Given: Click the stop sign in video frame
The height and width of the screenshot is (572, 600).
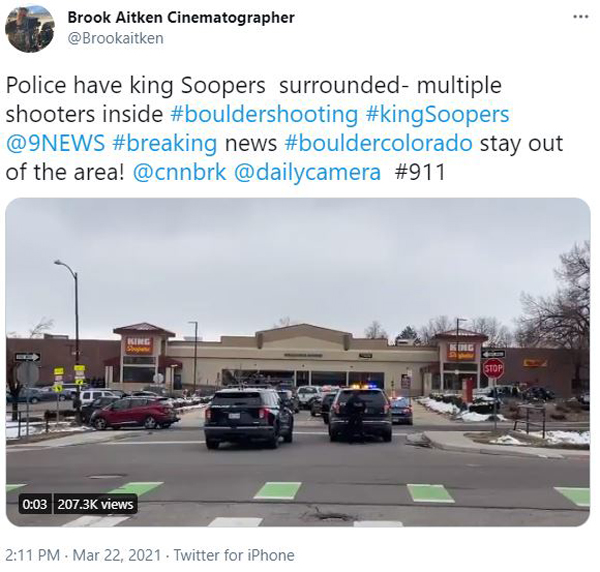Looking at the screenshot, I should [493, 369].
